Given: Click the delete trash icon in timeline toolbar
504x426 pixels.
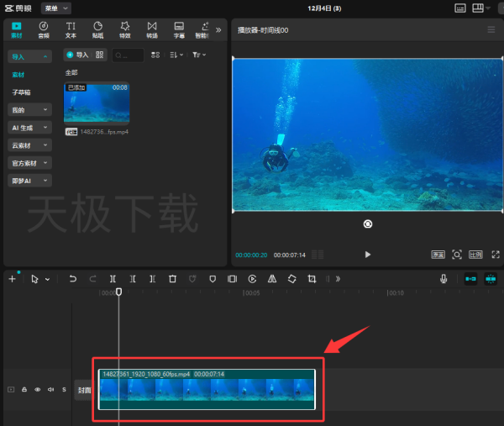Looking at the screenshot, I should pyautogui.click(x=172, y=278).
